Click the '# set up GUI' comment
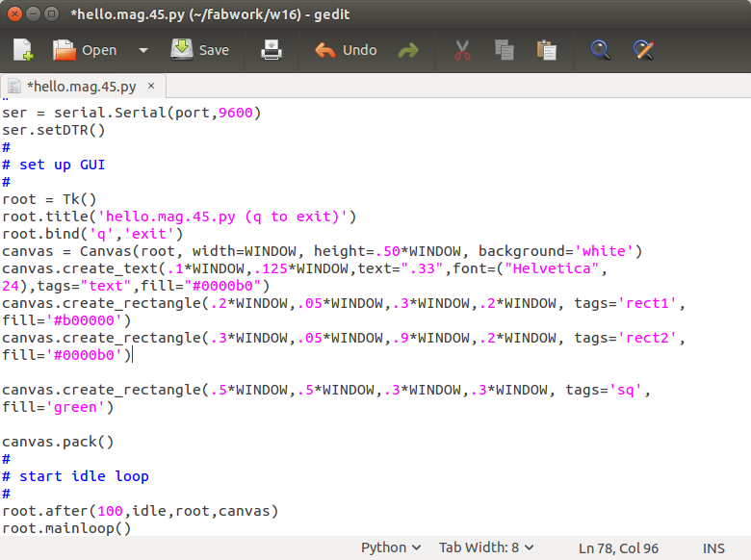 pos(53,165)
